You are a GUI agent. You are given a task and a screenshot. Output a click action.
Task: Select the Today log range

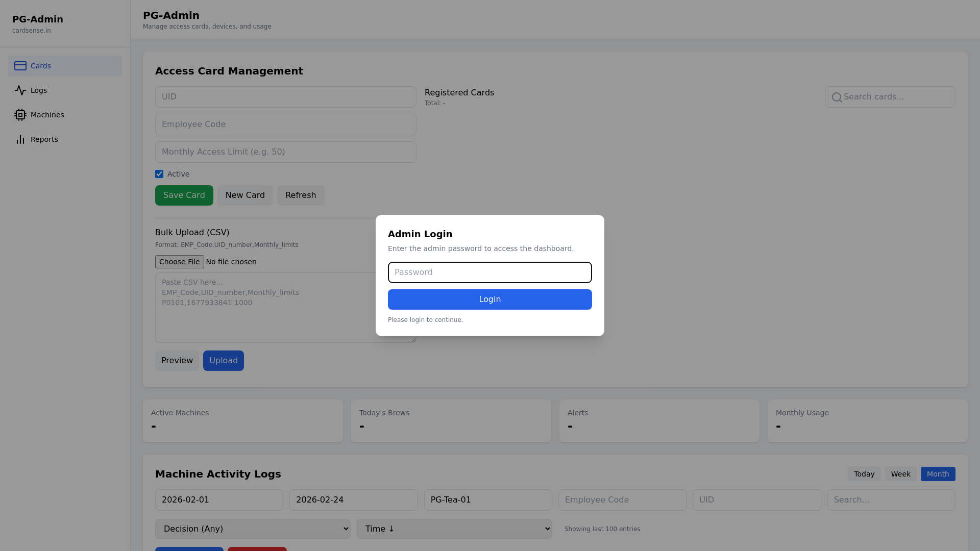point(864,474)
